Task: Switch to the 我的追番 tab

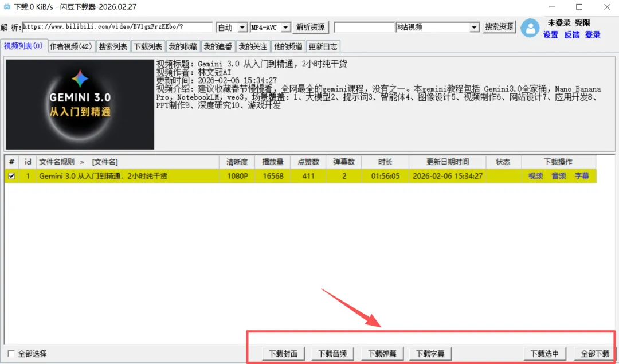Action: click(x=218, y=46)
